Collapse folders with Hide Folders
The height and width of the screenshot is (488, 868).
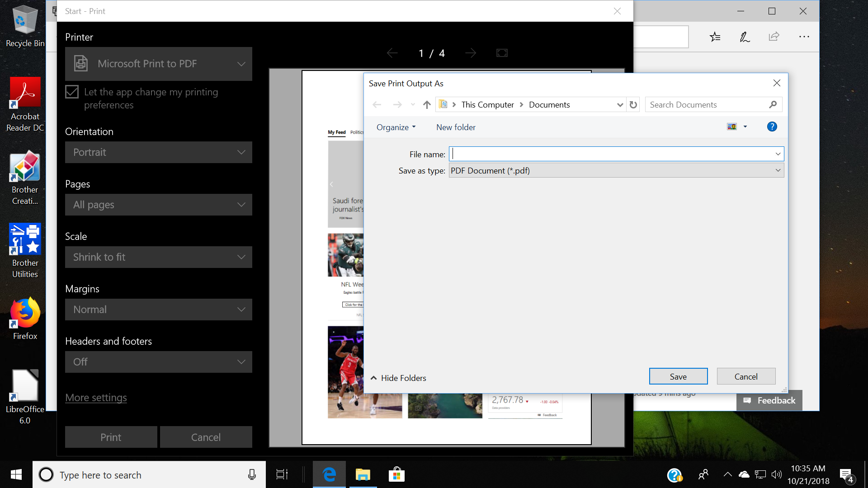click(398, 378)
